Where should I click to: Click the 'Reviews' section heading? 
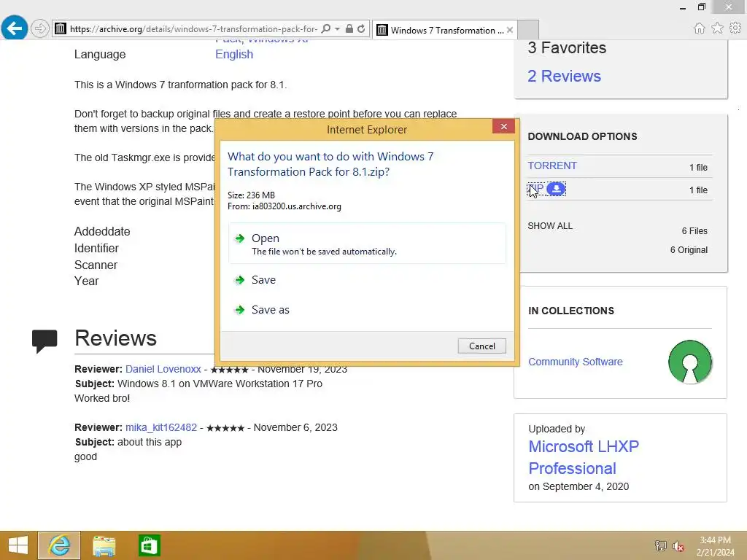[115, 338]
